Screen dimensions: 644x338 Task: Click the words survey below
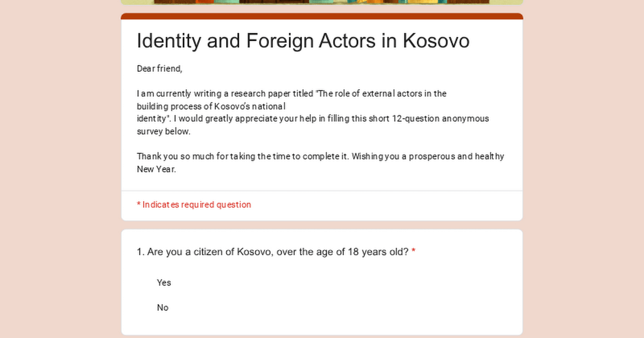pos(163,131)
